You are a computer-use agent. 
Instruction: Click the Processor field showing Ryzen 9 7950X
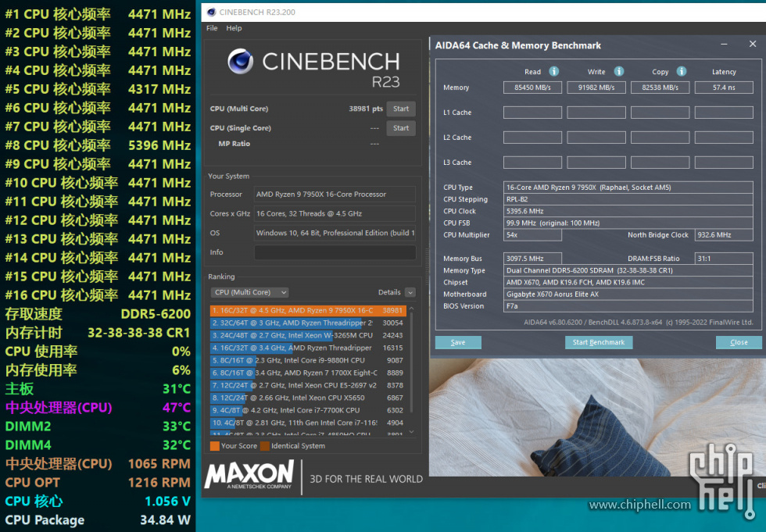(x=335, y=195)
